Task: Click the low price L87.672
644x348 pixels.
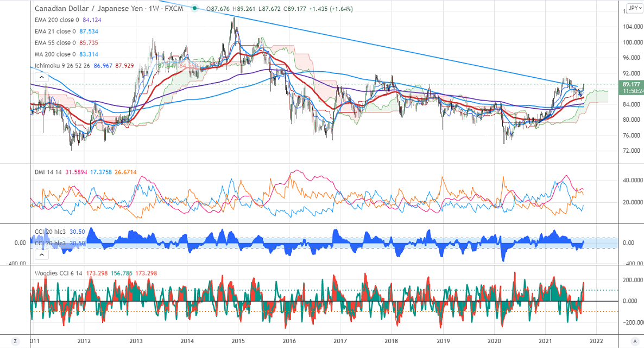Action: [269, 9]
